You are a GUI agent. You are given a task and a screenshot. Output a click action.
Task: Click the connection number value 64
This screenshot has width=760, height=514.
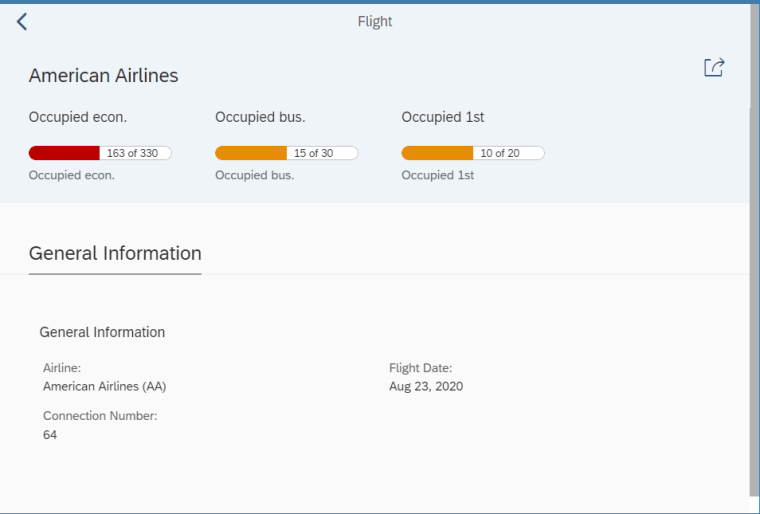[50, 435]
